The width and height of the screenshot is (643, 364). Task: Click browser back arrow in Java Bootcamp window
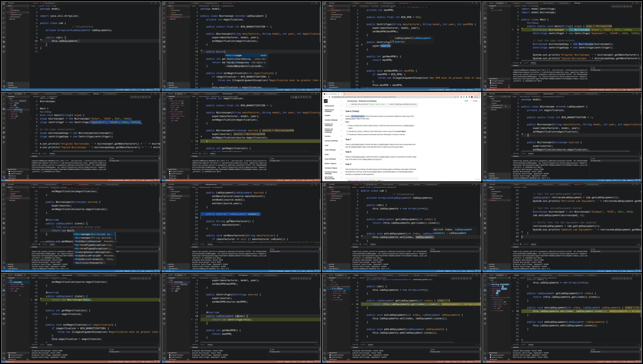[324, 97]
